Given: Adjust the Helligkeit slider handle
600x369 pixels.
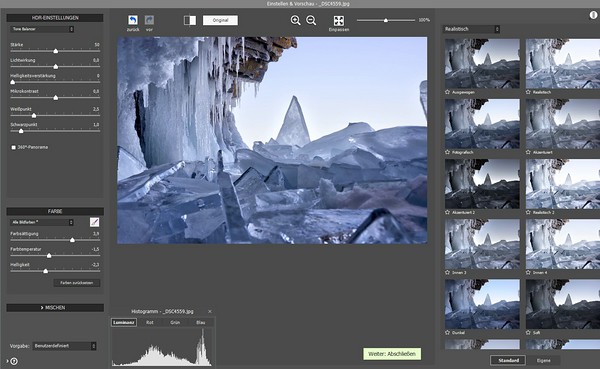Looking at the screenshot, I should click(x=46, y=271).
